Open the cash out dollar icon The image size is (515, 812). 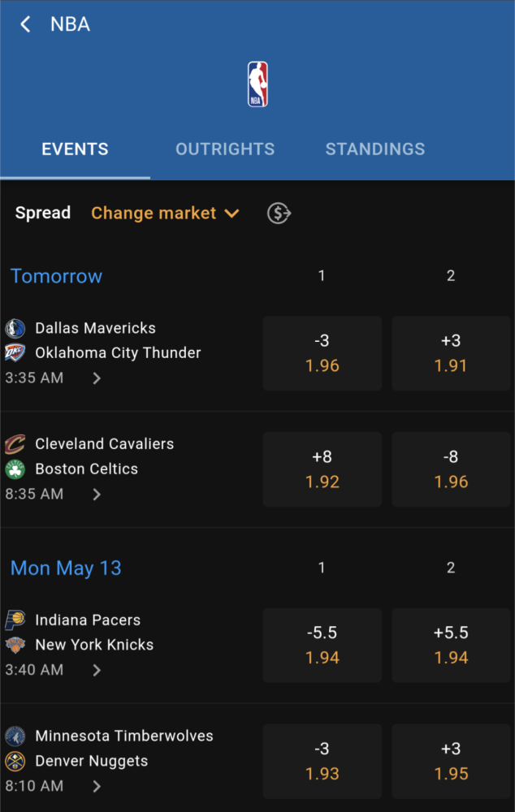279,214
